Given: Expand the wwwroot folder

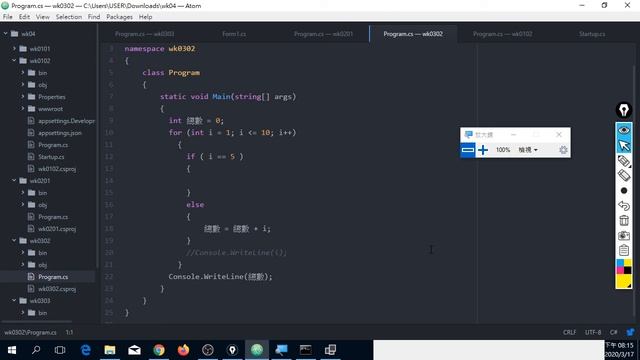Looking at the screenshot, I should (23, 109).
